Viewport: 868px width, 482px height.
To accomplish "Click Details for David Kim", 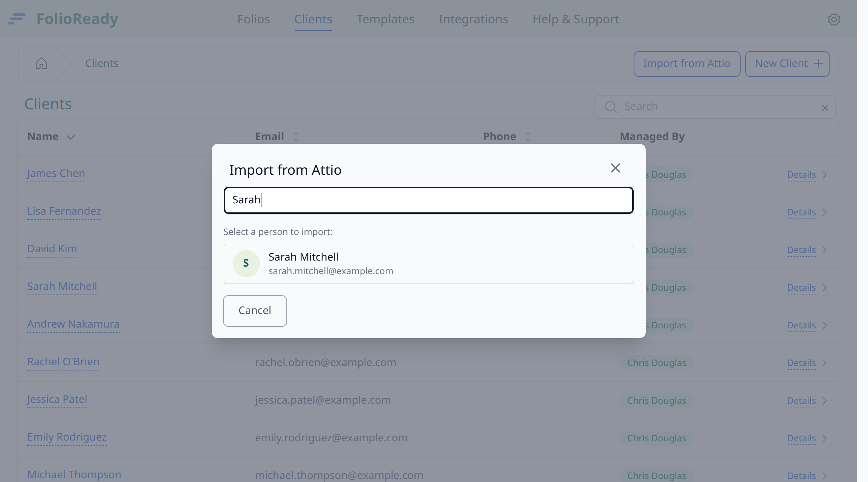I will tap(801, 250).
